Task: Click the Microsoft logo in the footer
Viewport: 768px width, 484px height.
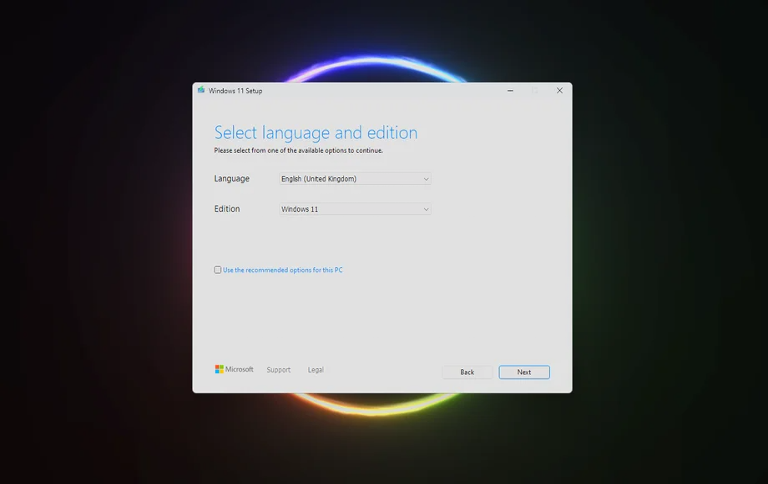Action: pyautogui.click(x=234, y=369)
